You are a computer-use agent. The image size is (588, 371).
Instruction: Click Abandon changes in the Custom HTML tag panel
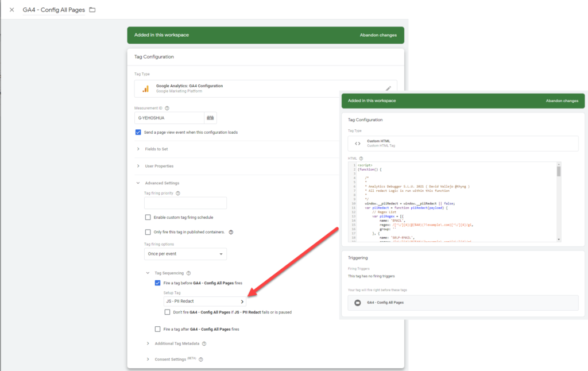[x=562, y=101]
